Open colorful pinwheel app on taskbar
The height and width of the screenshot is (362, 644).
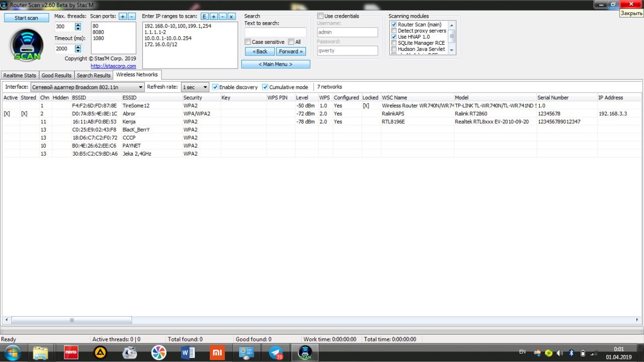point(158,352)
